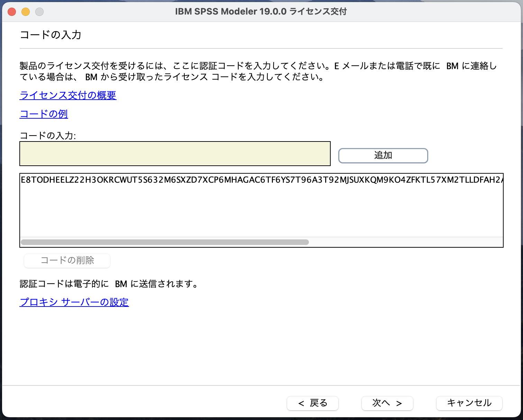Click the horizontal scrollbar in the code list
Screen dimensions: 523x420
(x=165, y=242)
